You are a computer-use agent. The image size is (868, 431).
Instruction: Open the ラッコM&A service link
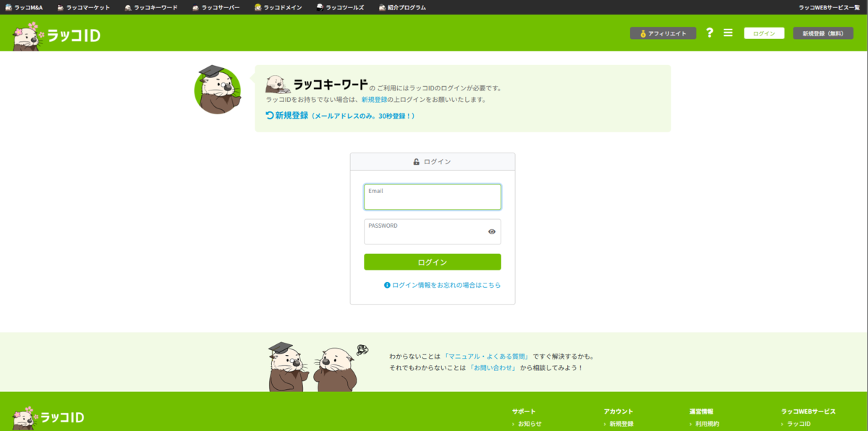(x=24, y=7)
